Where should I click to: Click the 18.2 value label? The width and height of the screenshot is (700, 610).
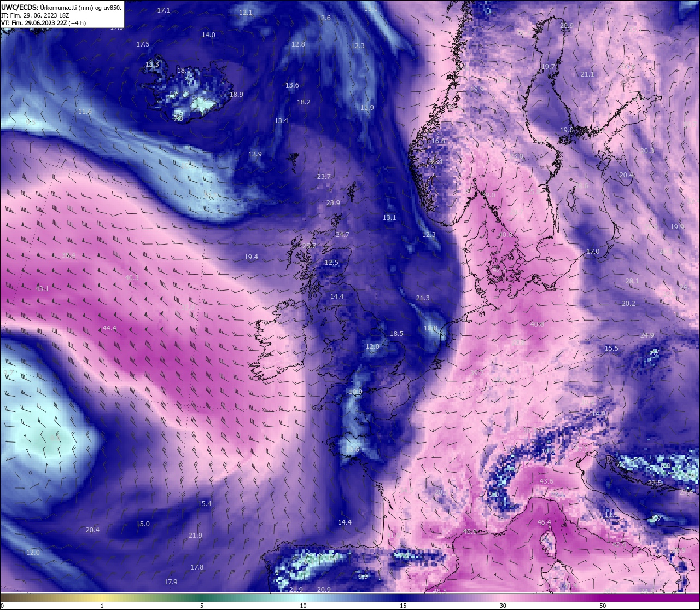tap(304, 102)
